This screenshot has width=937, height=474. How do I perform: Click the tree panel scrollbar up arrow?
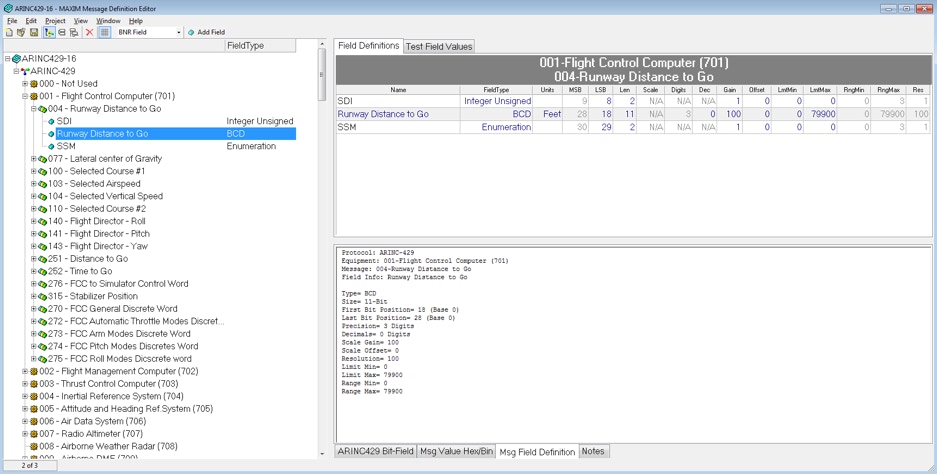pos(322,44)
